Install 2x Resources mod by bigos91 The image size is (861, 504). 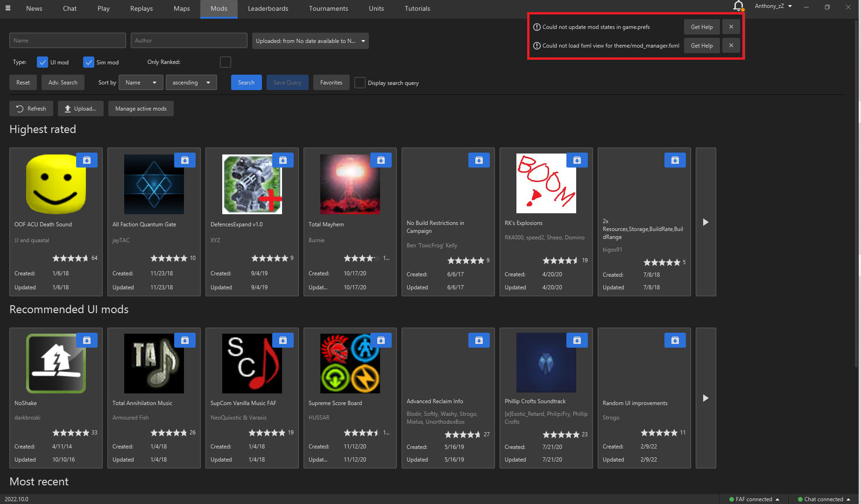pos(675,160)
